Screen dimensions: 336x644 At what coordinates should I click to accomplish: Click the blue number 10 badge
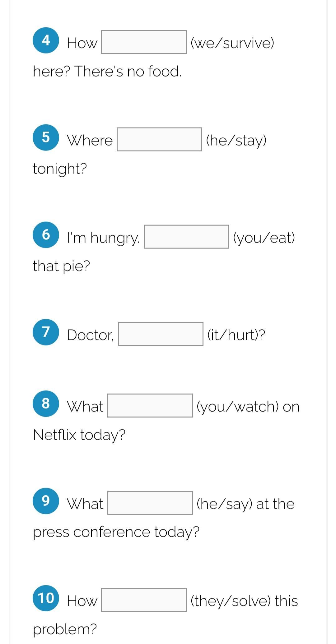point(46,598)
